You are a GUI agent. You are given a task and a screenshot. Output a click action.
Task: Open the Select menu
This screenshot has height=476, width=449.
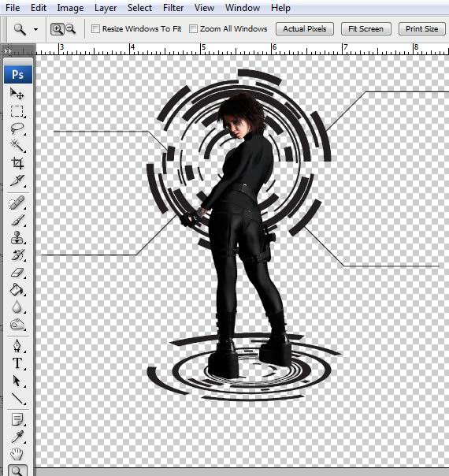click(x=139, y=8)
